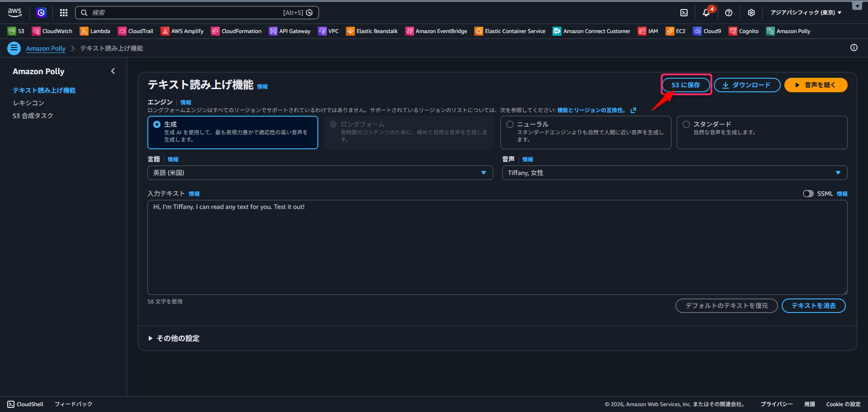Open レキシコン in side navigation
The image size is (868, 412).
[28, 103]
